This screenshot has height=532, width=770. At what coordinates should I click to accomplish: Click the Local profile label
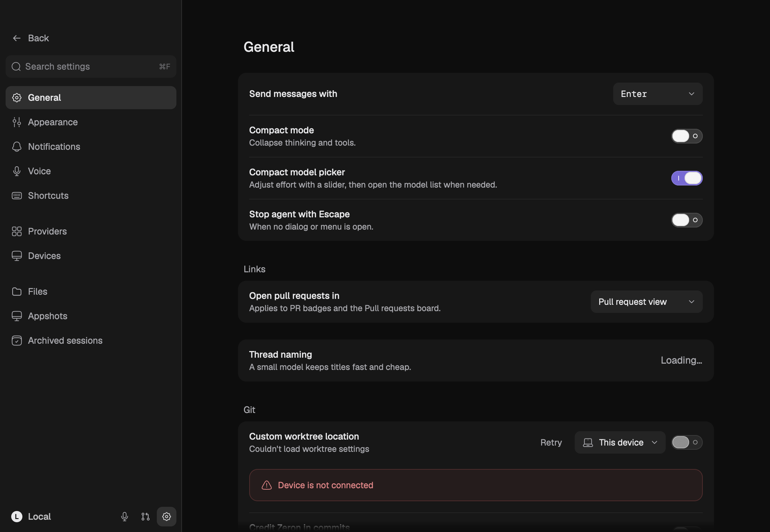coord(39,517)
